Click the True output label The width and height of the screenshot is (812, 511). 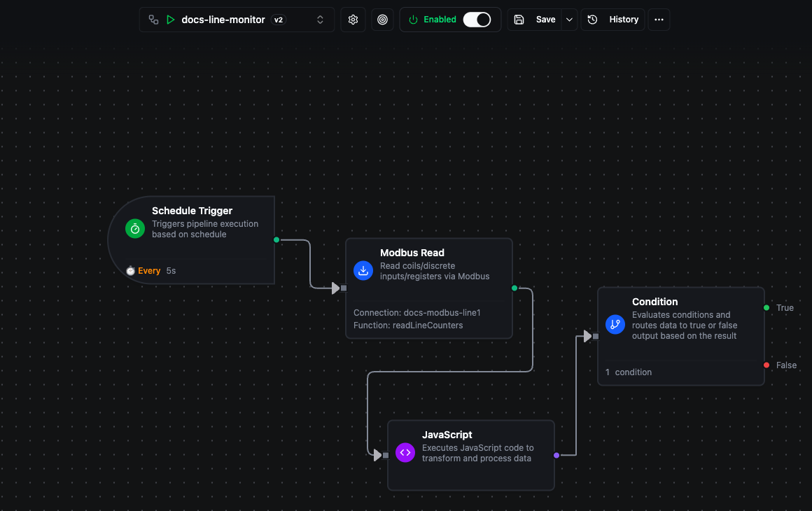(785, 307)
